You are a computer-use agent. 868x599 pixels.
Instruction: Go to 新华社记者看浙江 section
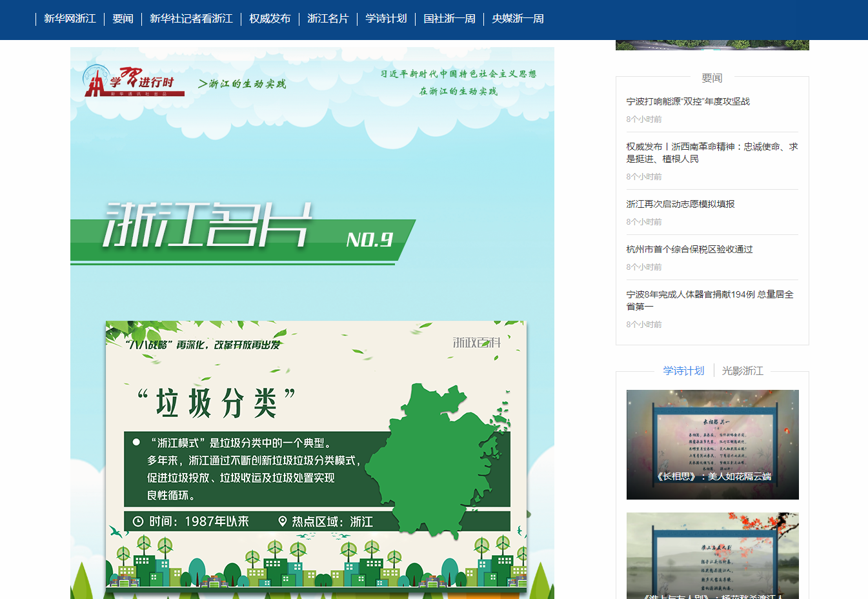point(191,19)
